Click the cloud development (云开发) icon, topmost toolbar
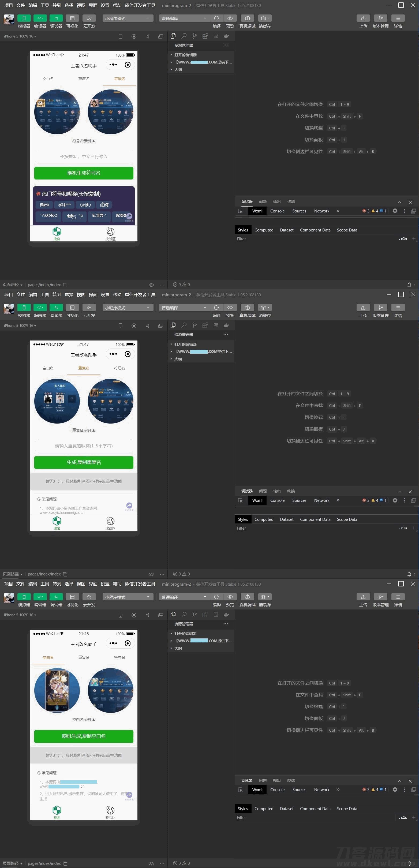Screen dimensions: 419x868 pos(89,18)
